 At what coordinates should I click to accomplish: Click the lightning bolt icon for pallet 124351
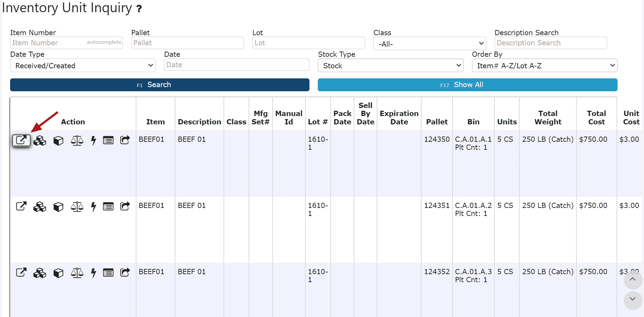click(93, 207)
